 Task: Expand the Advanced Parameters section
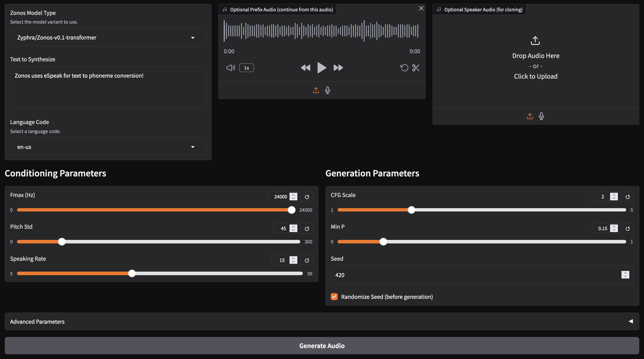pyautogui.click(x=322, y=322)
